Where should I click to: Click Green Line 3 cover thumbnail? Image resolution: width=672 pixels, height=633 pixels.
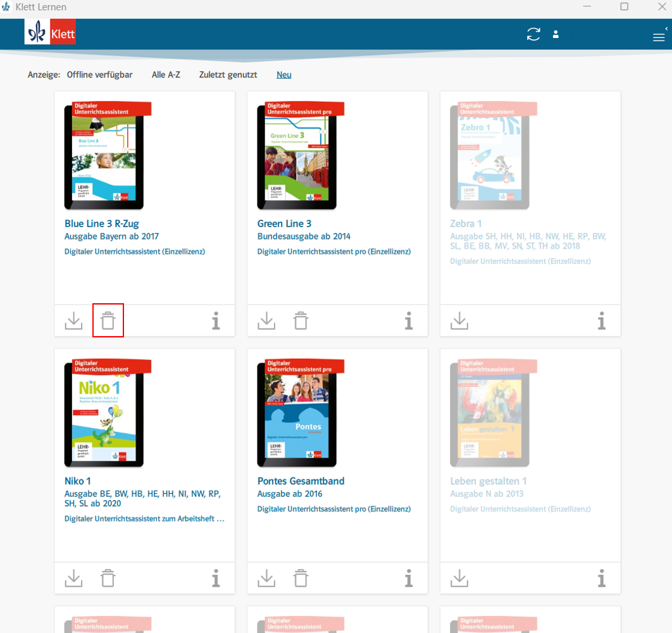pos(300,156)
